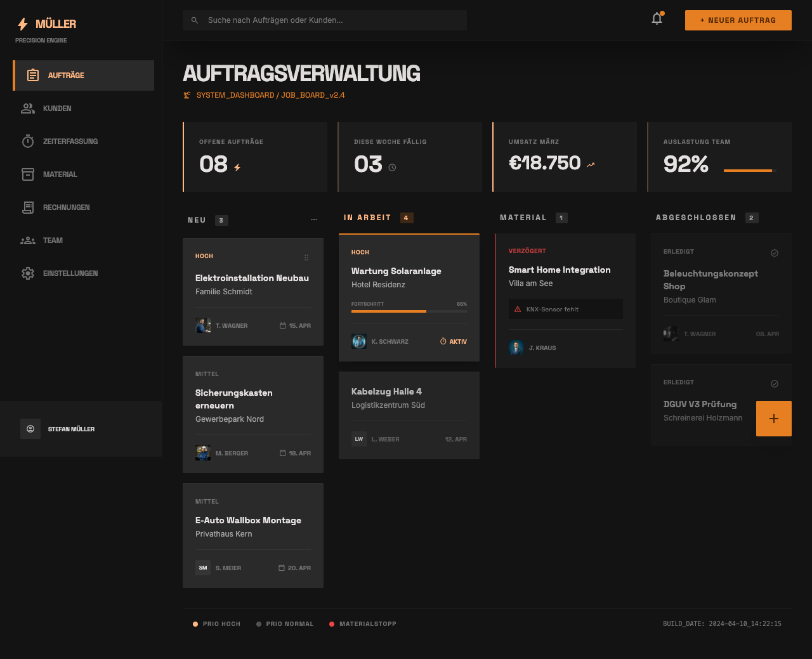Open the Kunden section in the sidebar

57,108
